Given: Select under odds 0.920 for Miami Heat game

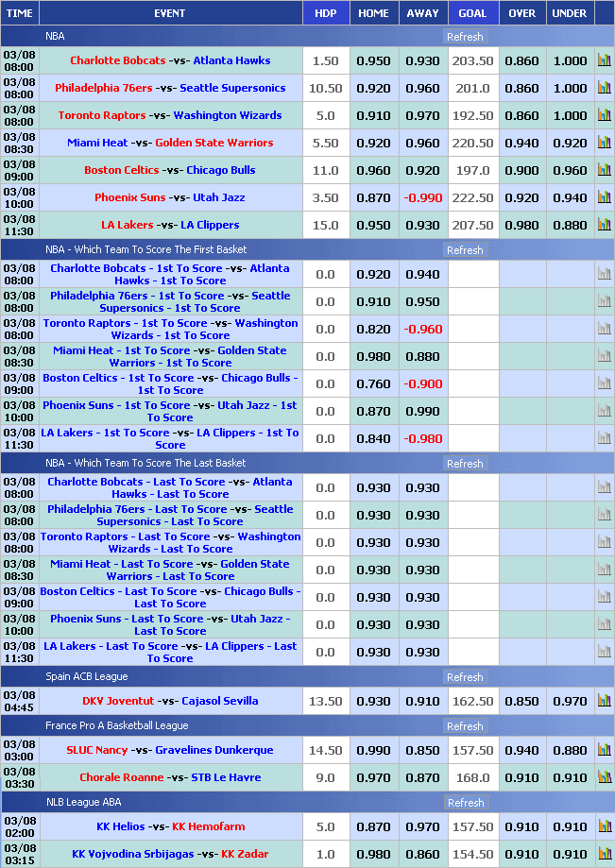Looking at the screenshot, I should click(x=571, y=143).
